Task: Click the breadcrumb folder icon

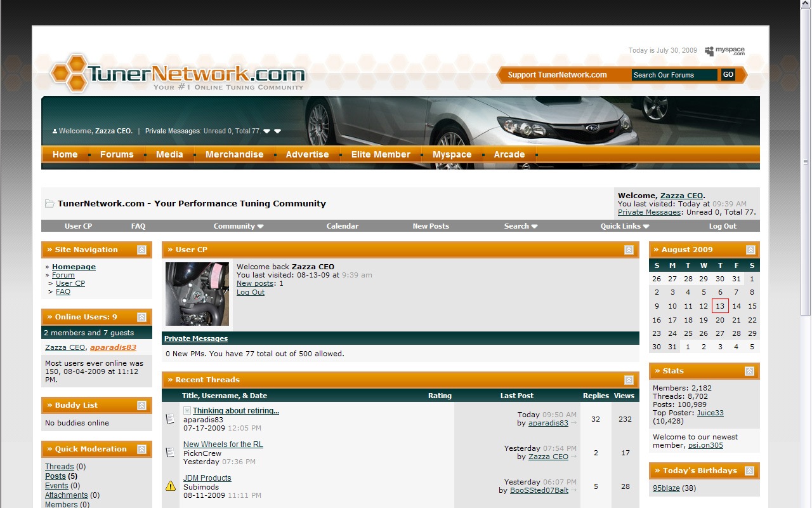Action: point(49,204)
